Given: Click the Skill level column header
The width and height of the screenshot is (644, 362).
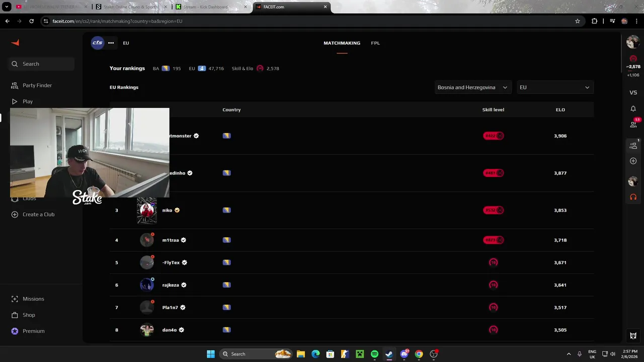Looking at the screenshot, I should coord(493,110).
